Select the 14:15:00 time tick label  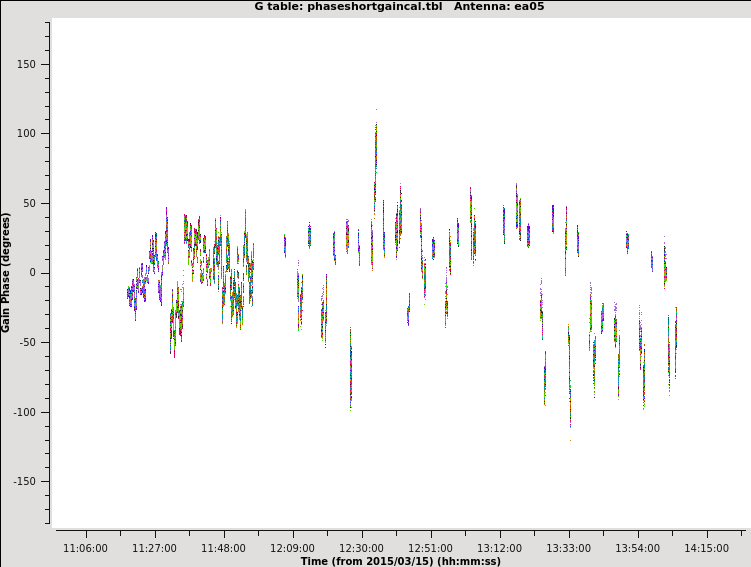pos(706,548)
